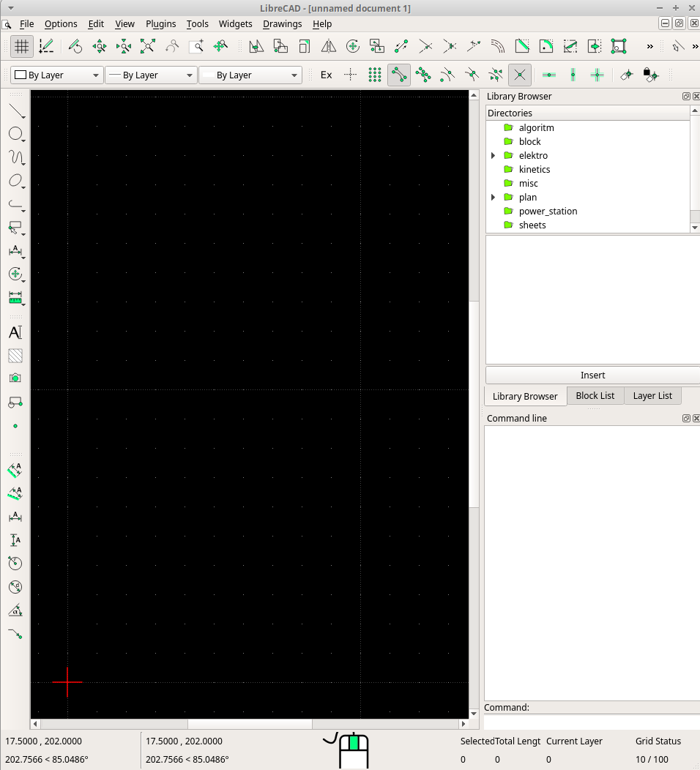Screen dimensions: 700x770
Task: Toggle the grid display button
Action: click(22, 46)
